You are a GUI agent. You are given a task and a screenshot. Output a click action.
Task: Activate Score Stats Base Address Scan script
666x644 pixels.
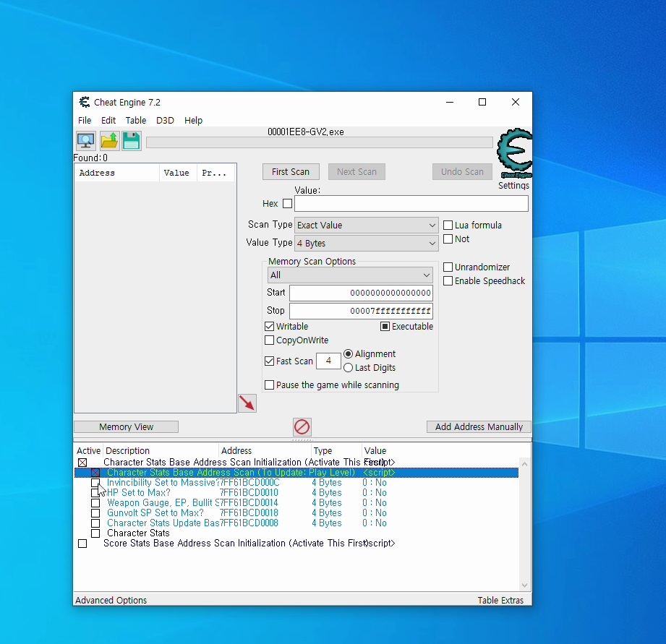coord(82,544)
